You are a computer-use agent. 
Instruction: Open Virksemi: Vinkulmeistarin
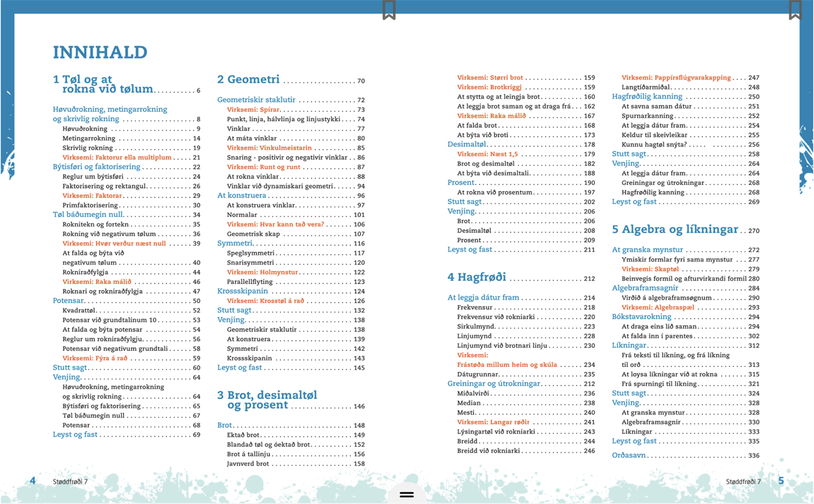pos(296,148)
